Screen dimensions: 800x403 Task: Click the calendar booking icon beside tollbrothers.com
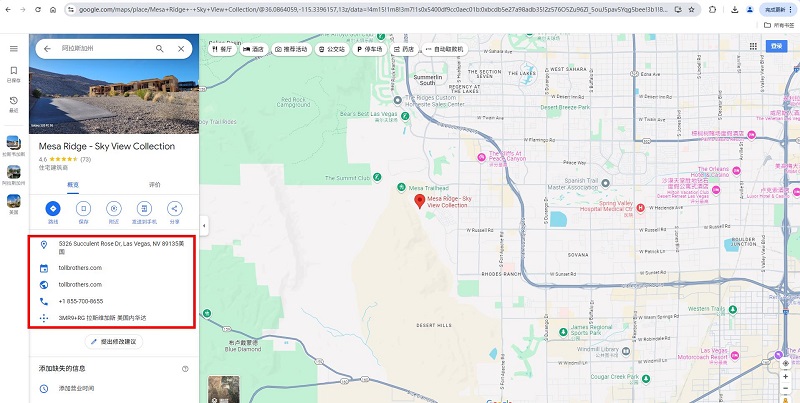point(44,268)
